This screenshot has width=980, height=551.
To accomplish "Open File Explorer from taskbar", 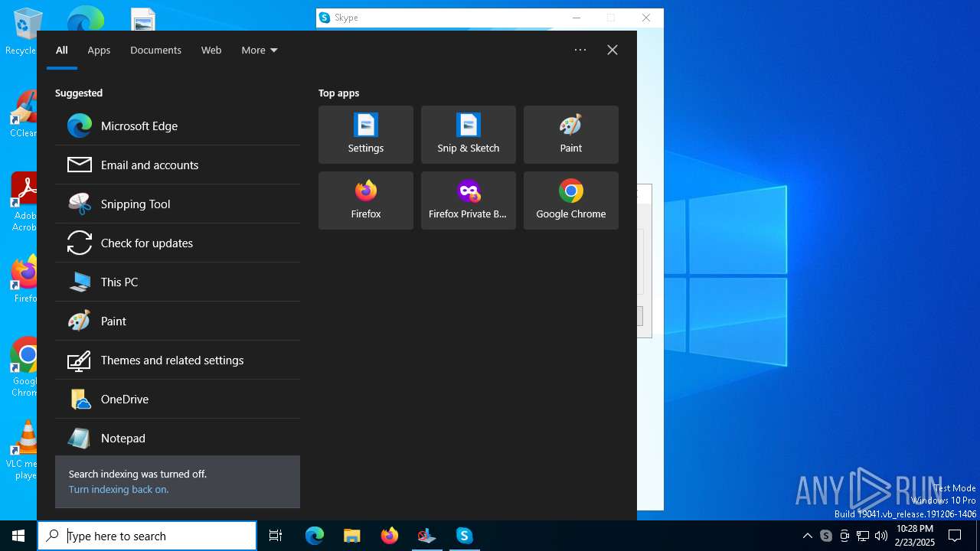I will click(352, 536).
